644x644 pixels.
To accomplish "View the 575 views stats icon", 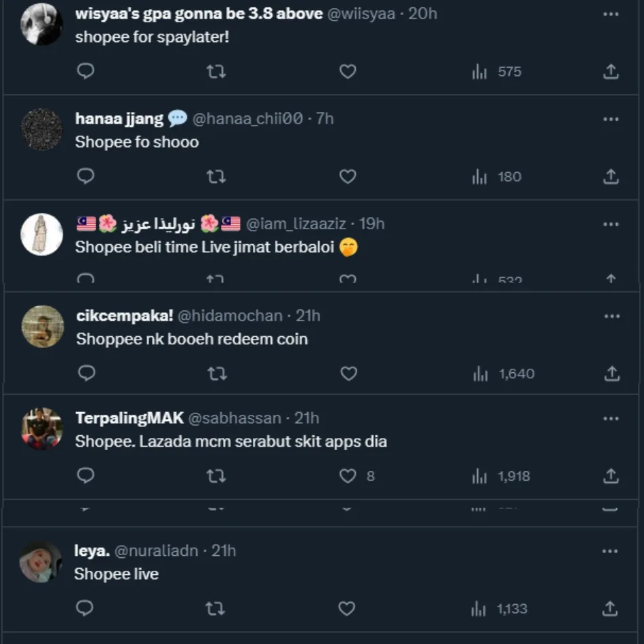I will point(480,71).
